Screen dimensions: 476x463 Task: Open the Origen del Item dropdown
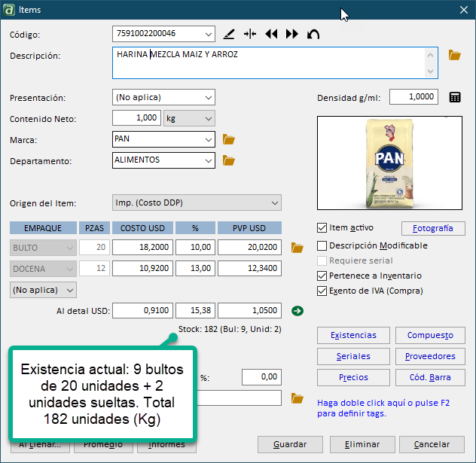pos(274,203)
